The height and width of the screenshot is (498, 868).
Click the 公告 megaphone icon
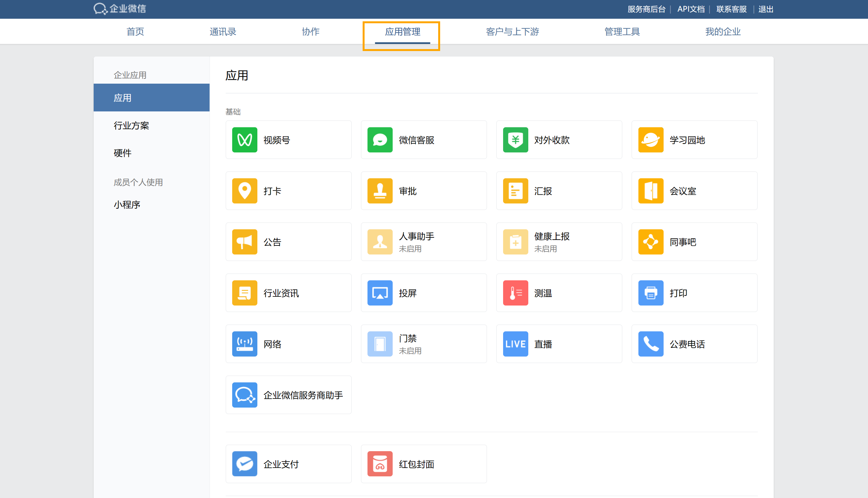tap(244, 242)
